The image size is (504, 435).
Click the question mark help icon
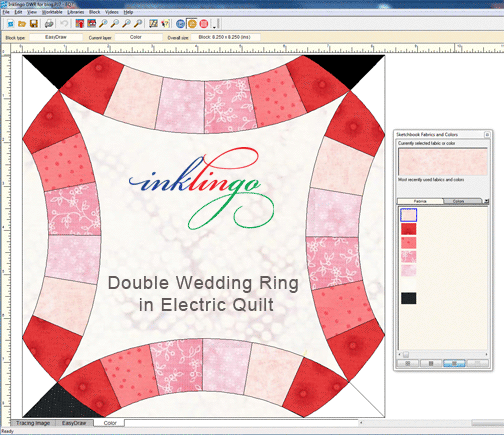click(x=165, y=24)
